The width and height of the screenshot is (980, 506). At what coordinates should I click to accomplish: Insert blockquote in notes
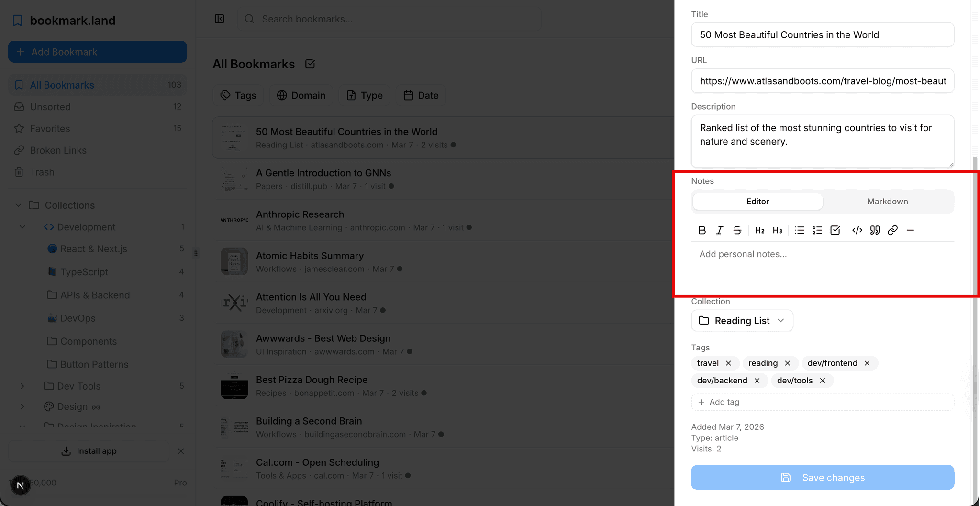[875, 230]
